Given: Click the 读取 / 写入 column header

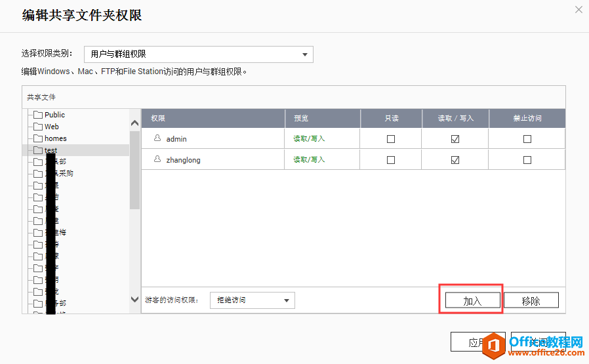Looking at the screenshot, I should 455,118.
